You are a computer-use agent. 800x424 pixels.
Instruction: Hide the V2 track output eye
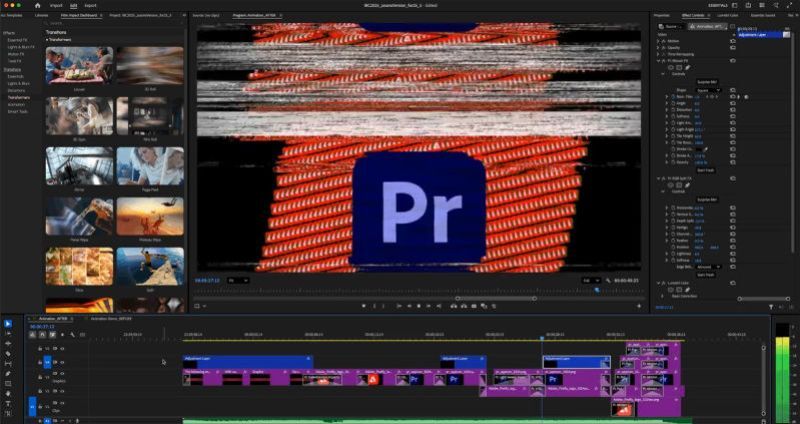62,362
